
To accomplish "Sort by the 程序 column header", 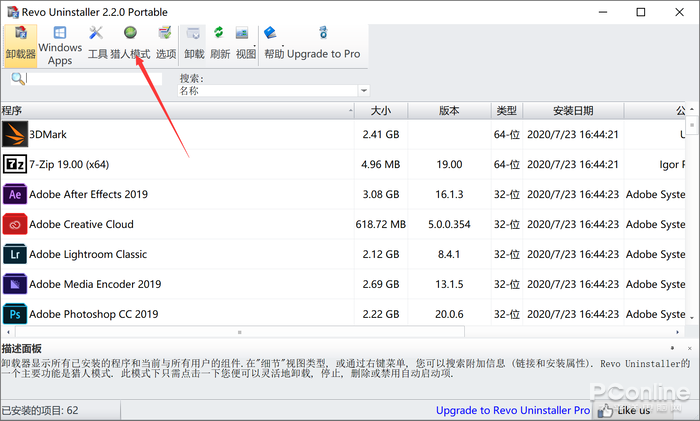I will tap(178, 110).
